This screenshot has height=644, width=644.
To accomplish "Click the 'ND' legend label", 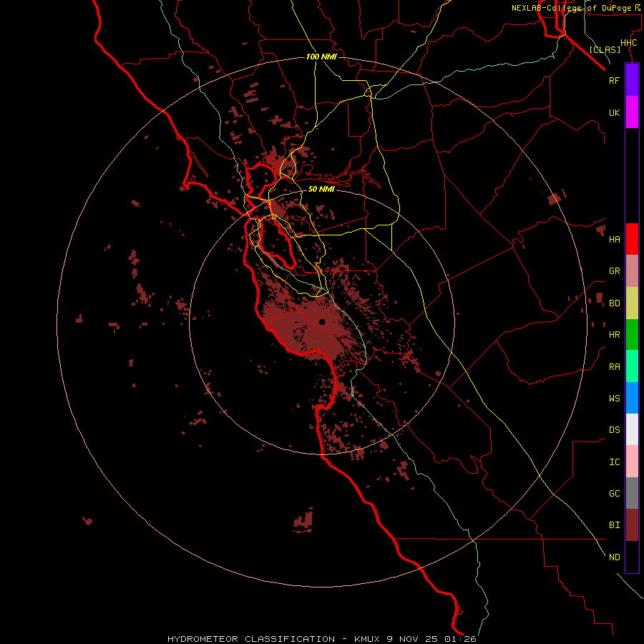I will 615,557.
